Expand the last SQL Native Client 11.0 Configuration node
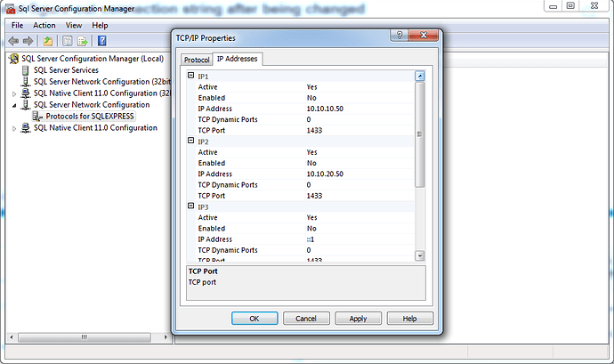The width and height of the screenshot is (614, 364). coord(14,128)
